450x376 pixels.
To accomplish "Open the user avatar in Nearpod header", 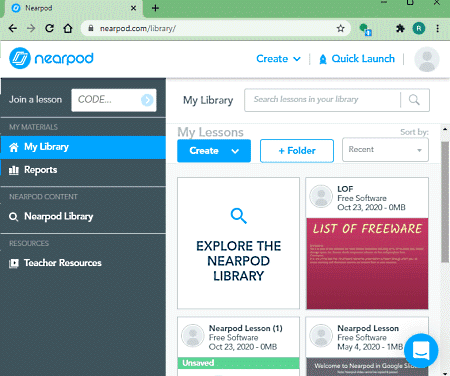I will (427, 59).
